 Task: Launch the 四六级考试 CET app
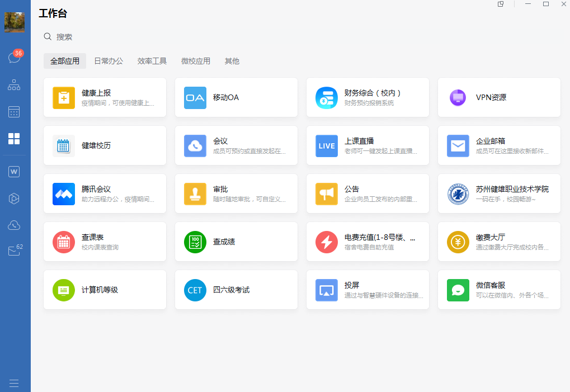pyautogui.click(x=236, y=290)
